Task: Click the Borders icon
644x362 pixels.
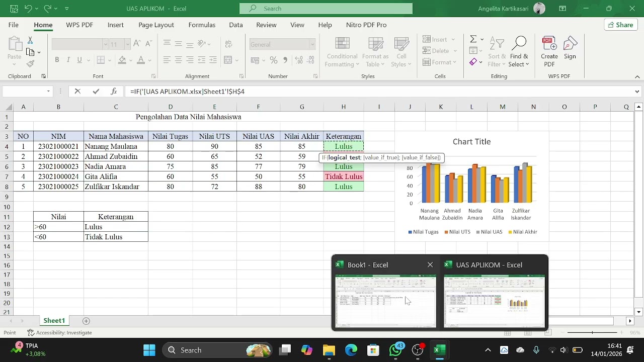Action: pos(101,60)
